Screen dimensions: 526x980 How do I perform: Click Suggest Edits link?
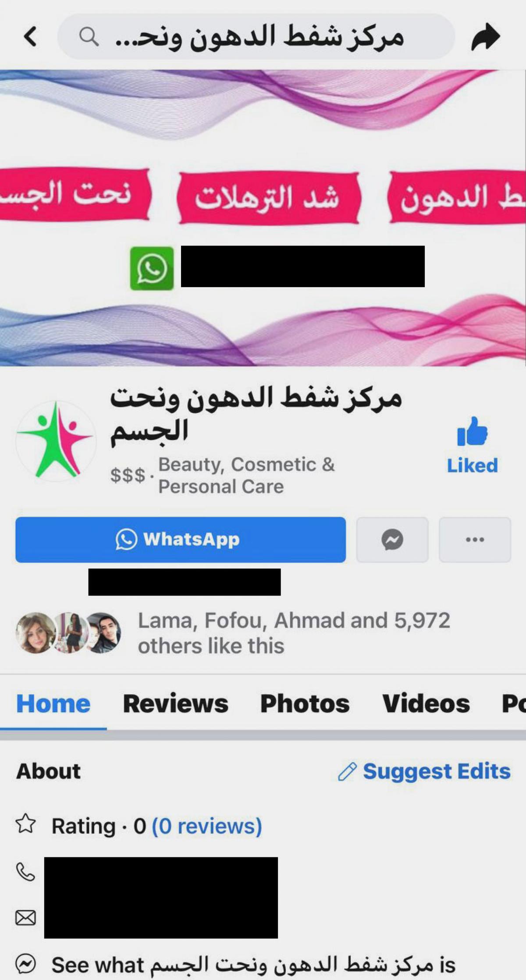click(424, 771)
